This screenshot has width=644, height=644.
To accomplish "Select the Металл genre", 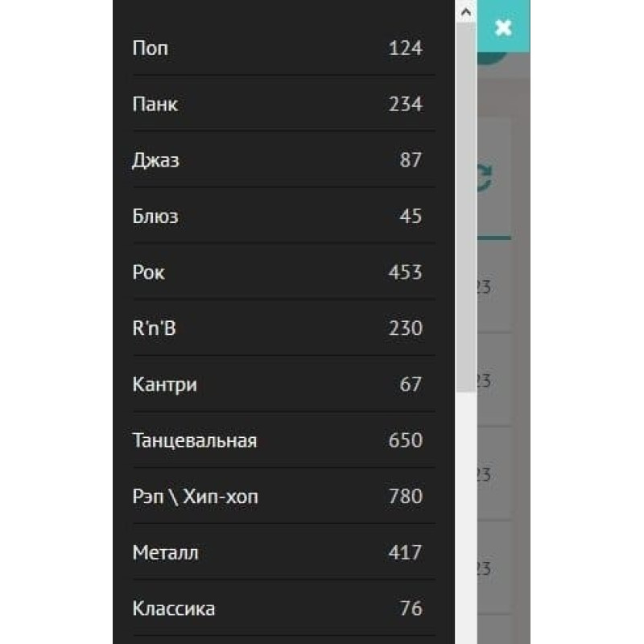I will [x=165, y=552].
